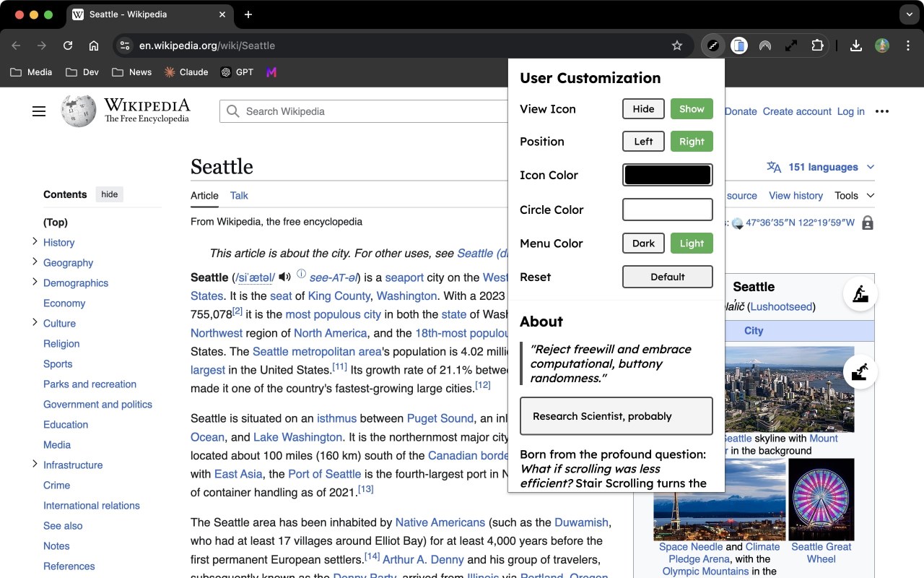
Task: Click the page protection lock icon
Action: [868, 223]
